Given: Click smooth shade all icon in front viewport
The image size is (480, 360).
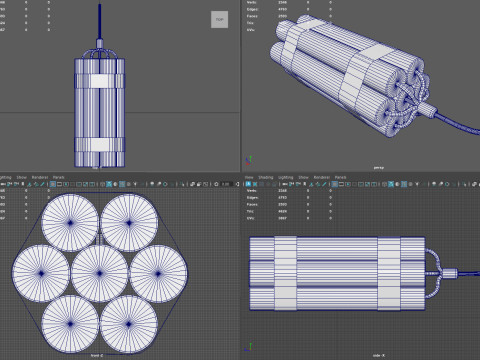Looking at the screenshot, I should 109,184.
